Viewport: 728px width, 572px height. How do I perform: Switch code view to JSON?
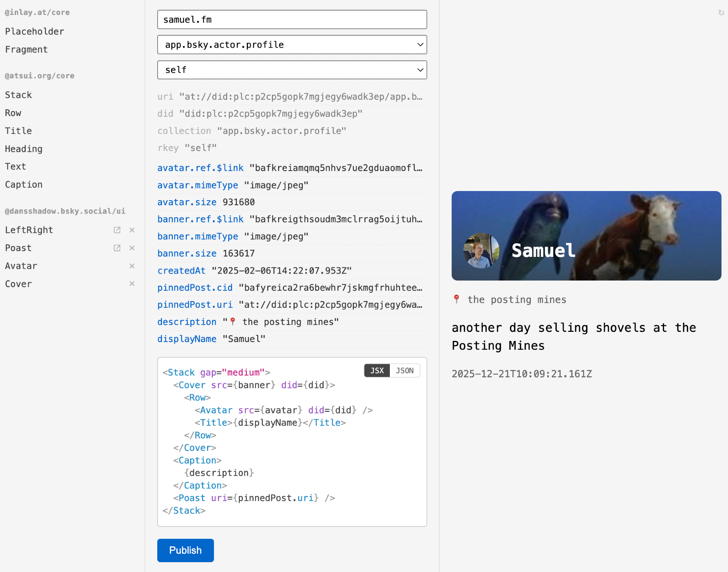pos(404,370)
